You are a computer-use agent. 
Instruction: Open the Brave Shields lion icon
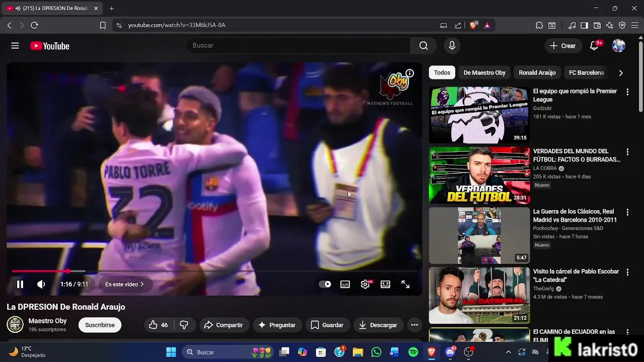tap(473, 25)
